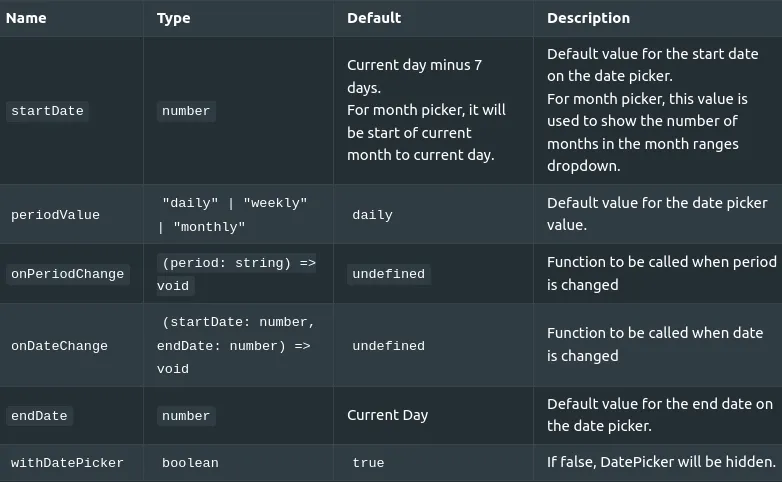Click the Type column header
This screenshot has width=782, height=482.
point(173,18)
